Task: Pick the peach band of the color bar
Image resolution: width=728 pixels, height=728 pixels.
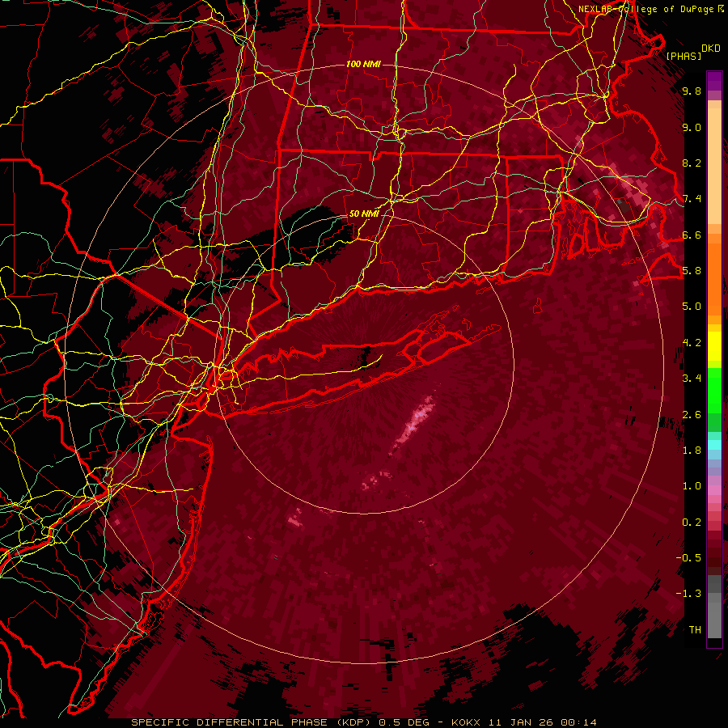Action: 714,166
